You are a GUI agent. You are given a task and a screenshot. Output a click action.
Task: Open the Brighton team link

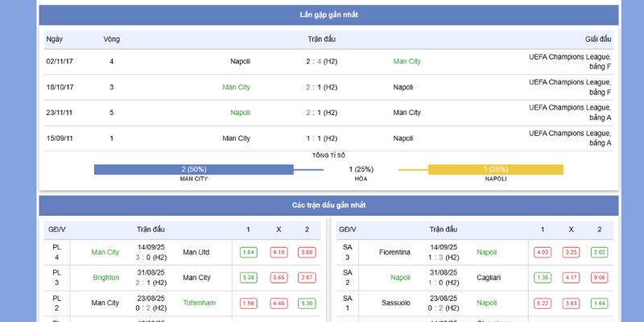tap(105, 278)
